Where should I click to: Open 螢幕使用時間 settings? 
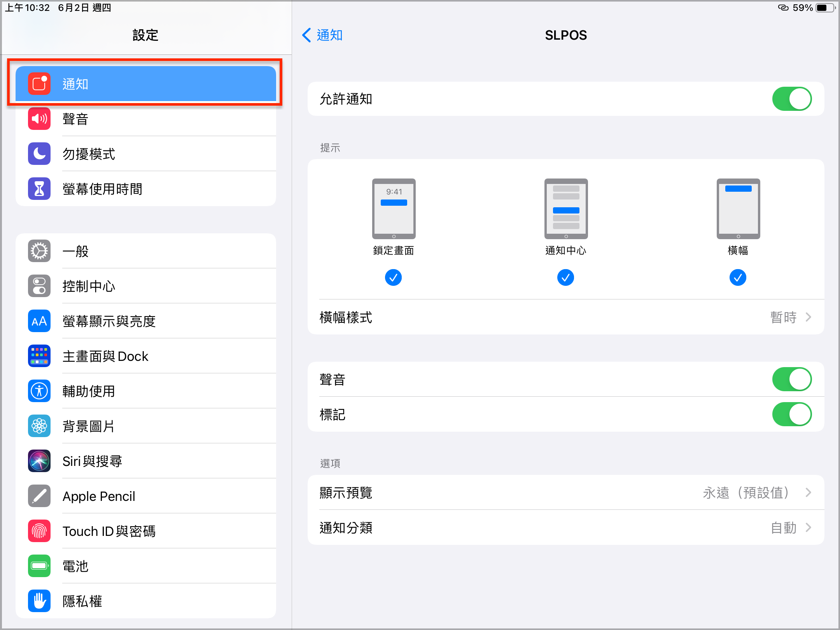click(x=146, y=189)
